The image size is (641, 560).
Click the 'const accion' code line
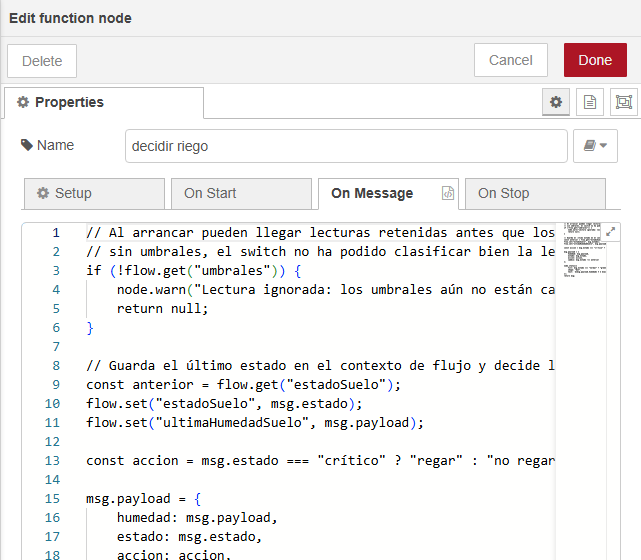320,461
